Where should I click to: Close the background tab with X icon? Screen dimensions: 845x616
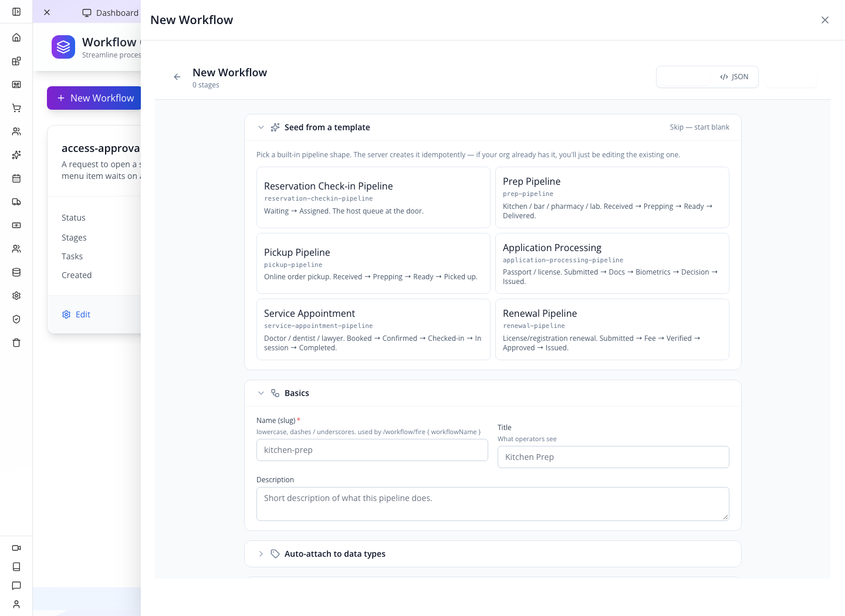tap(47, 12)
